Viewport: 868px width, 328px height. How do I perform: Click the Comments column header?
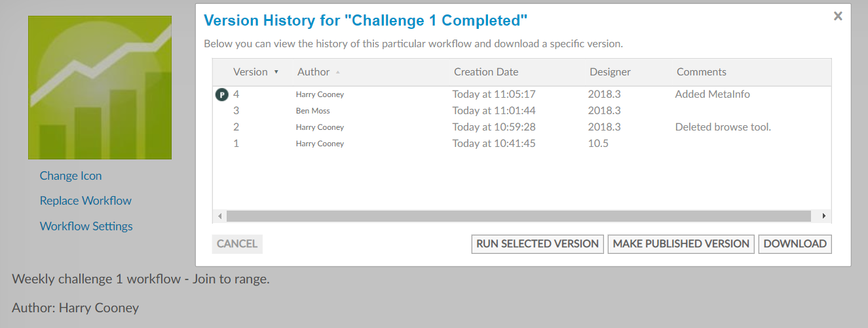click(x=702, y=72)
